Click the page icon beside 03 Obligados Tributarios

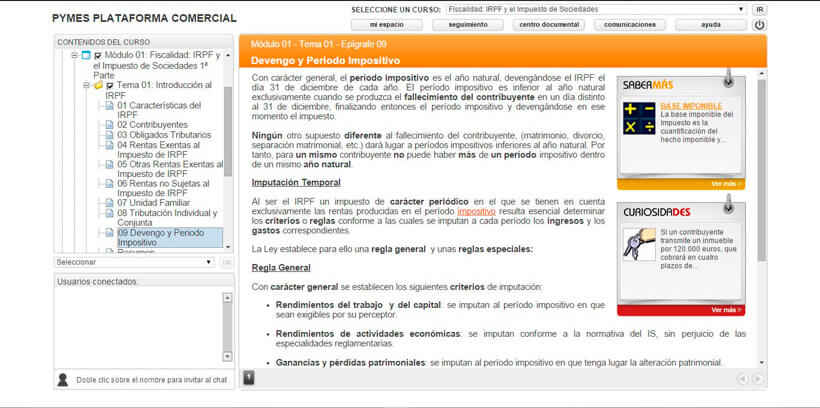coord(109,135)
